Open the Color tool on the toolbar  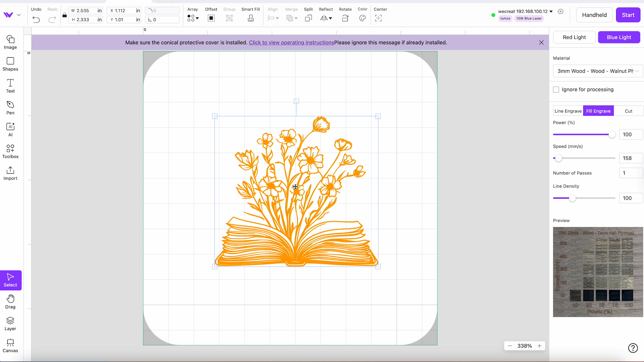click(363, 18)
